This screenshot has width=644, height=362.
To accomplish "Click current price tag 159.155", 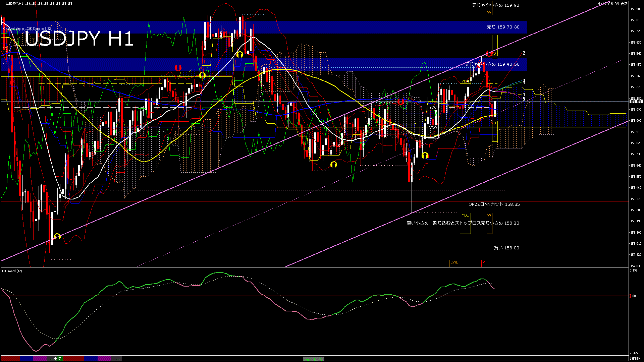I will 636,102.
